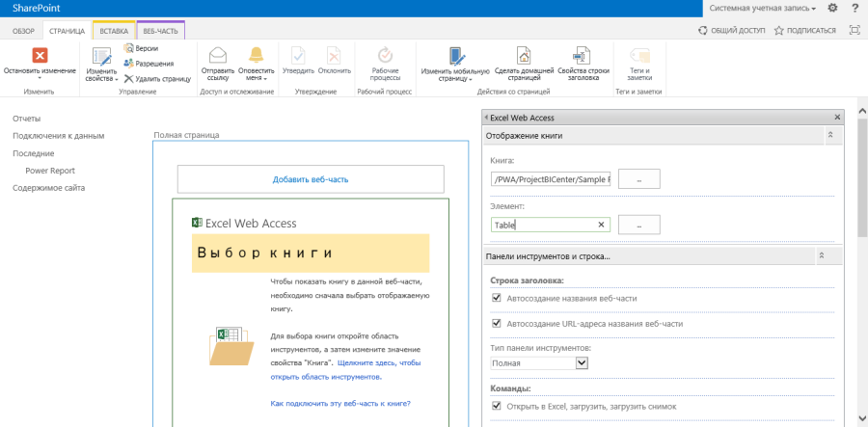Open the settings gear icon

pos(832,8)
